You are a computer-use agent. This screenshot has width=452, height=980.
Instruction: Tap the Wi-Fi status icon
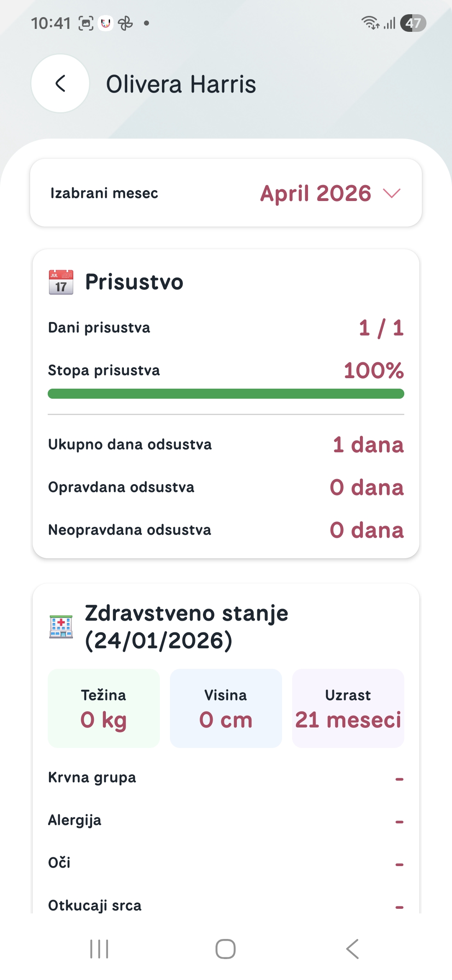(370, 23)
